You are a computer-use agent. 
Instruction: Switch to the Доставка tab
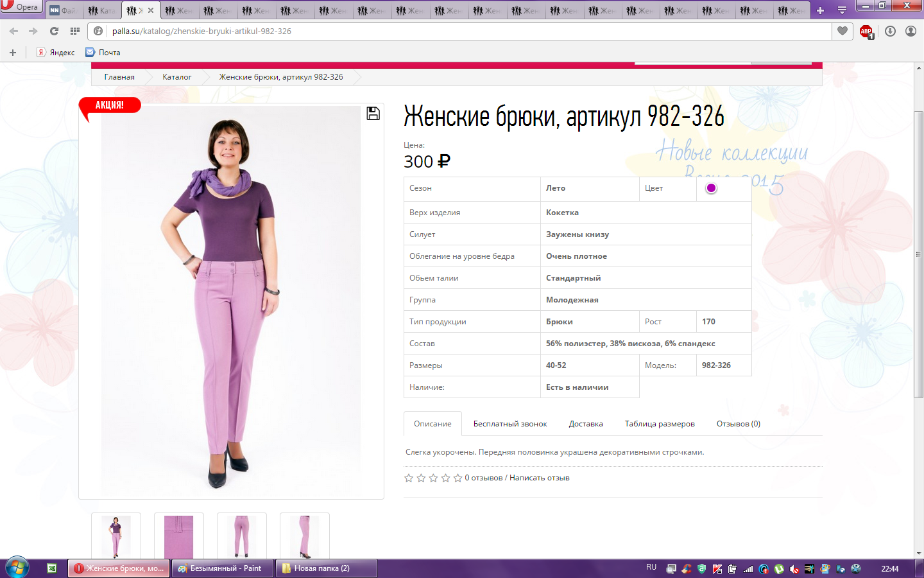[585, 424]
